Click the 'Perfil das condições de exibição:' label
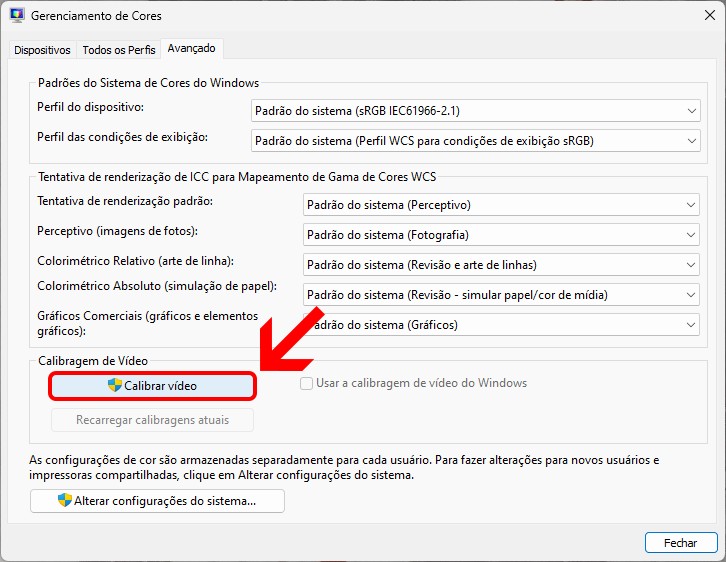 point(123,137)
